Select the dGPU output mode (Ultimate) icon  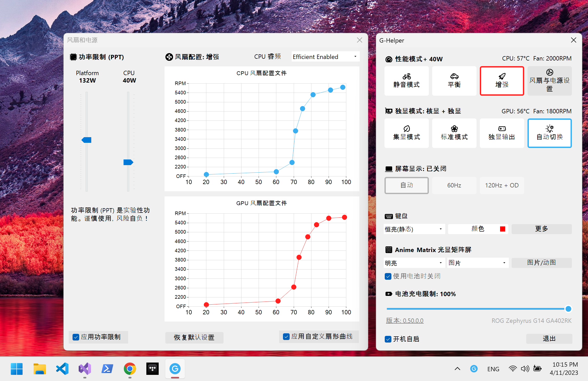(x=502, y=129)
